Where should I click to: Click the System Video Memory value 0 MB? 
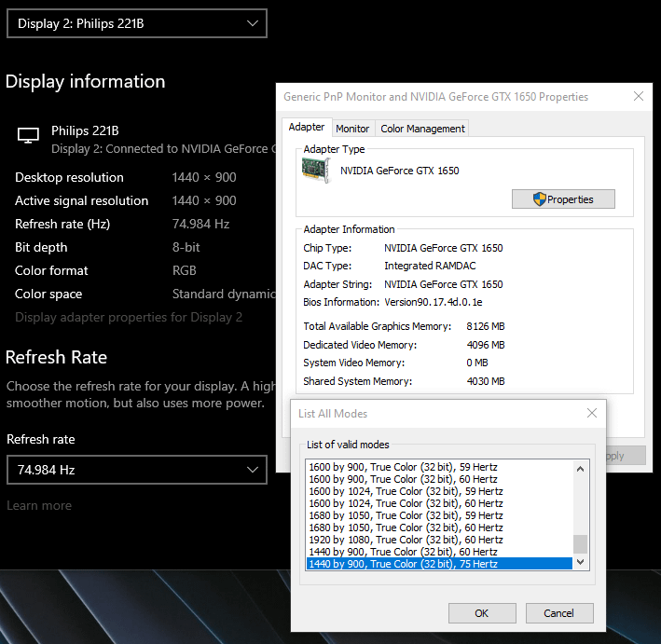point(477,363)
